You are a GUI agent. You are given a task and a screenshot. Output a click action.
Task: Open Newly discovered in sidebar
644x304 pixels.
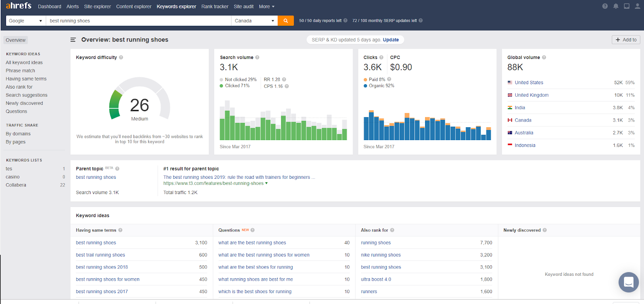[24, 103]
